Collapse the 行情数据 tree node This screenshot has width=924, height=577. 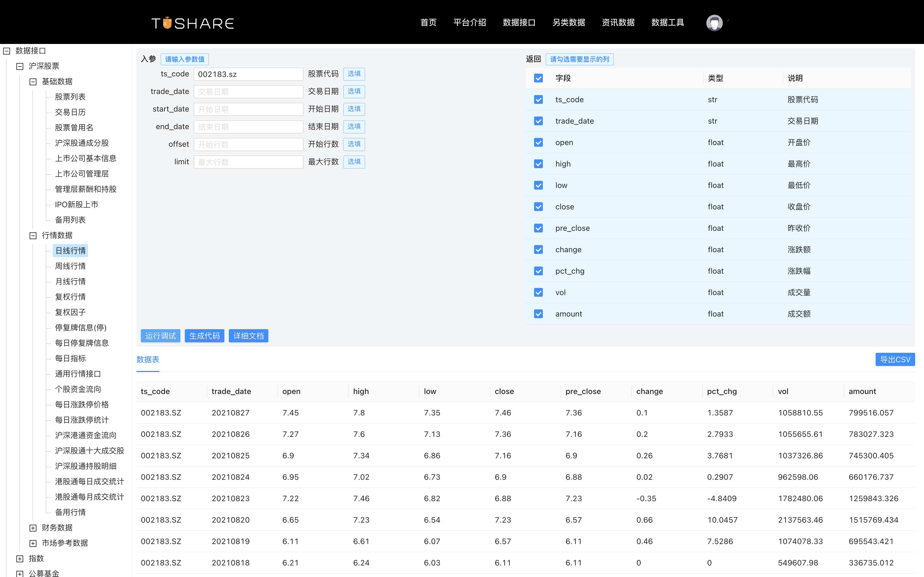(x=33, y=235)
